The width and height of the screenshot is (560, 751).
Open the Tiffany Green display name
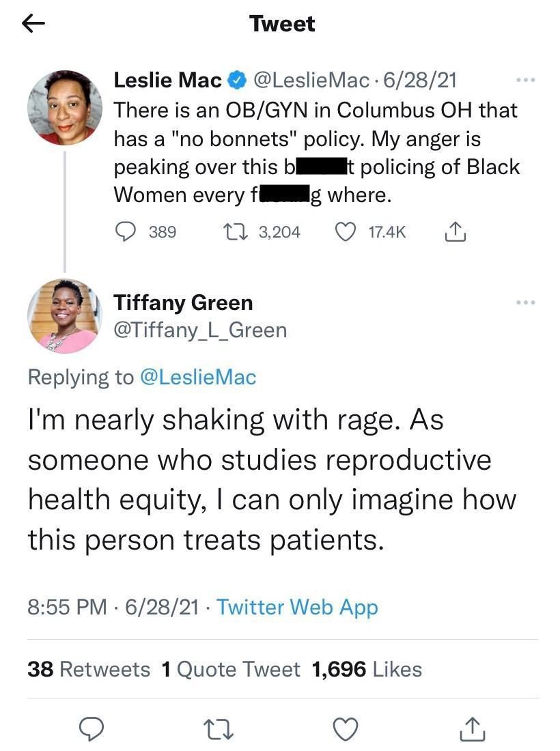(183, 302)
